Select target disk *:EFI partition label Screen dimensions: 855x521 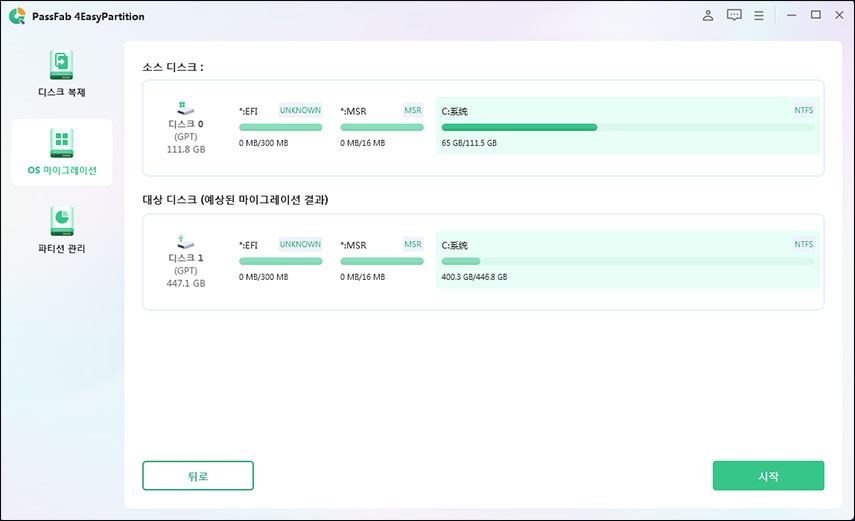[248, 245]
